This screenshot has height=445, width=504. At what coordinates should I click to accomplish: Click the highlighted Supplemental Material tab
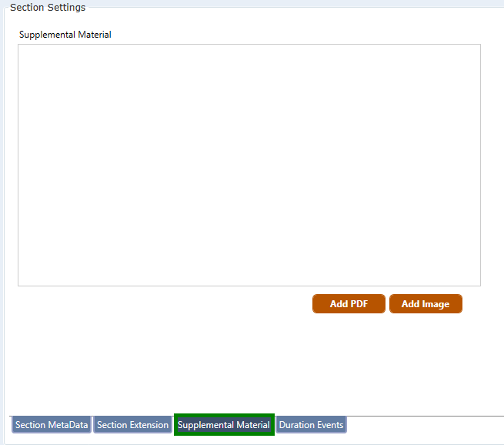pos(223,425)
